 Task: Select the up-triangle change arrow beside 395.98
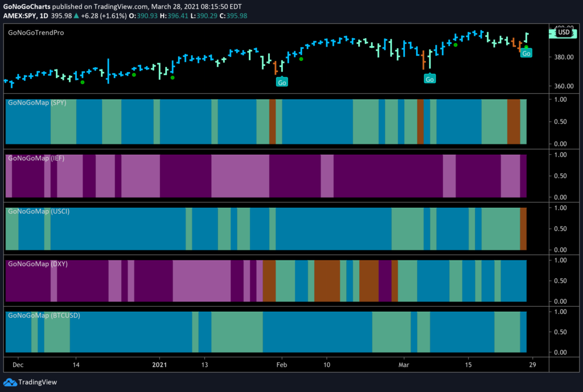[x=76, y=15]
